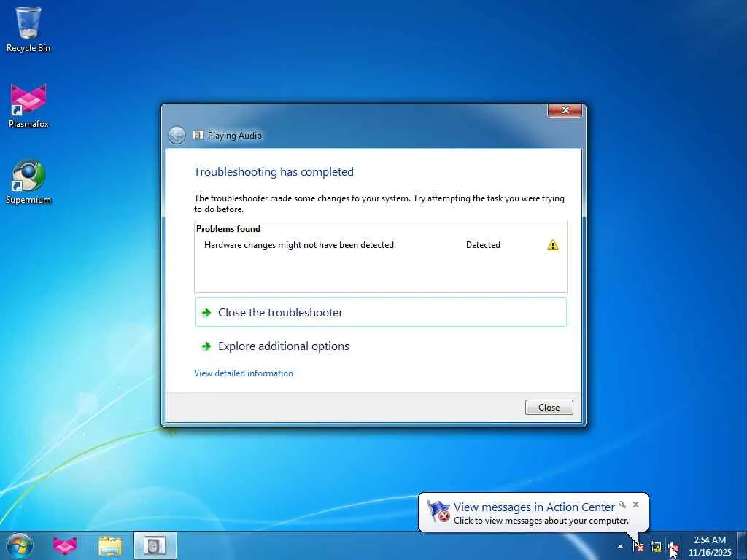
Task: Choose Close the troubleshooter option
Action: tap(380, 312)
